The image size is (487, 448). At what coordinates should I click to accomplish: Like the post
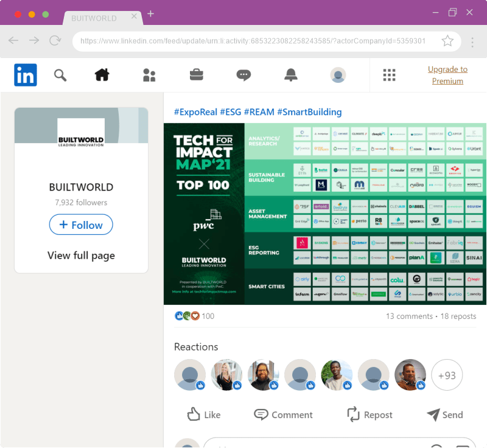tap(204, 415)
